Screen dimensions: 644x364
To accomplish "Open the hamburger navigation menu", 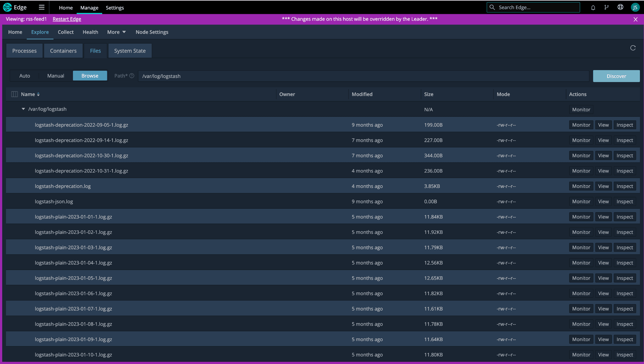I will coord(42,7).
